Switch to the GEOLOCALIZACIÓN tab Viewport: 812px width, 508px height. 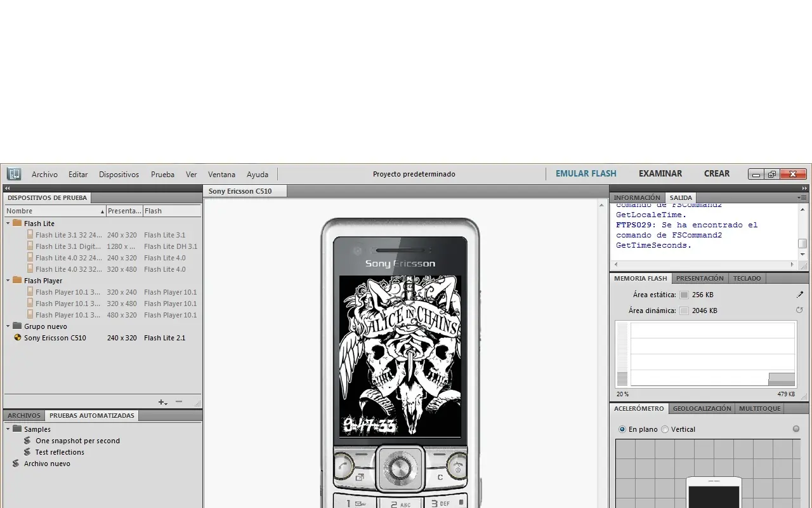coord(702,408)
